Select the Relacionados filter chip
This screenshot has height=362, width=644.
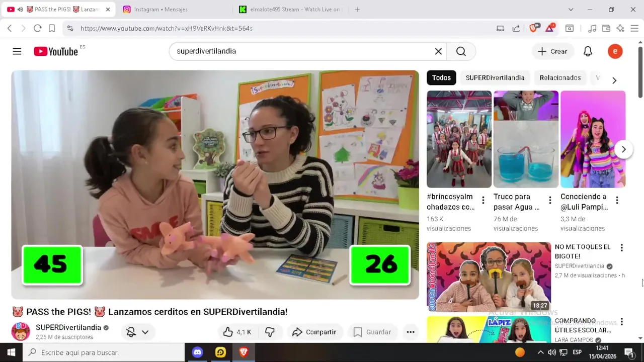(560, 77)
